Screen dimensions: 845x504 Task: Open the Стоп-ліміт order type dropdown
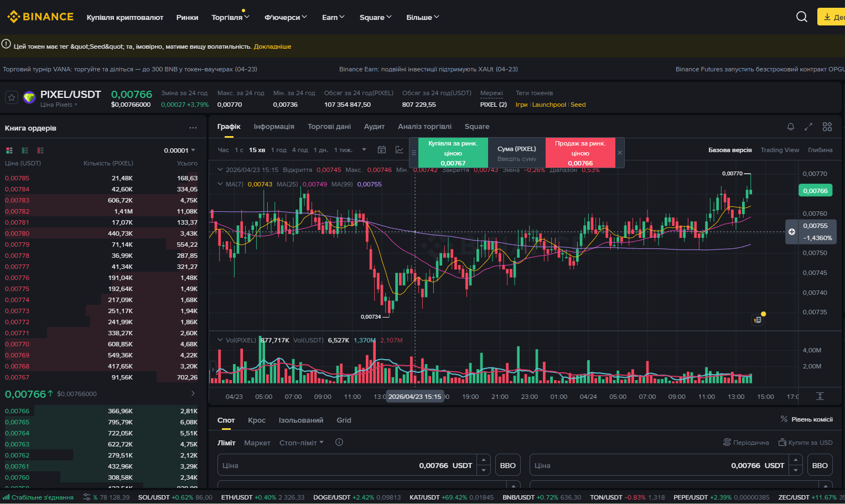(302, 443)
